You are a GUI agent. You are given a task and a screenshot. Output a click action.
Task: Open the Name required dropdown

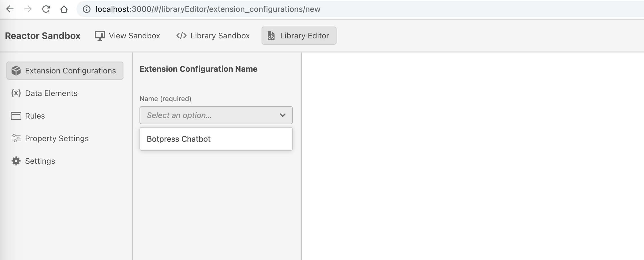(x=216, y=115)
